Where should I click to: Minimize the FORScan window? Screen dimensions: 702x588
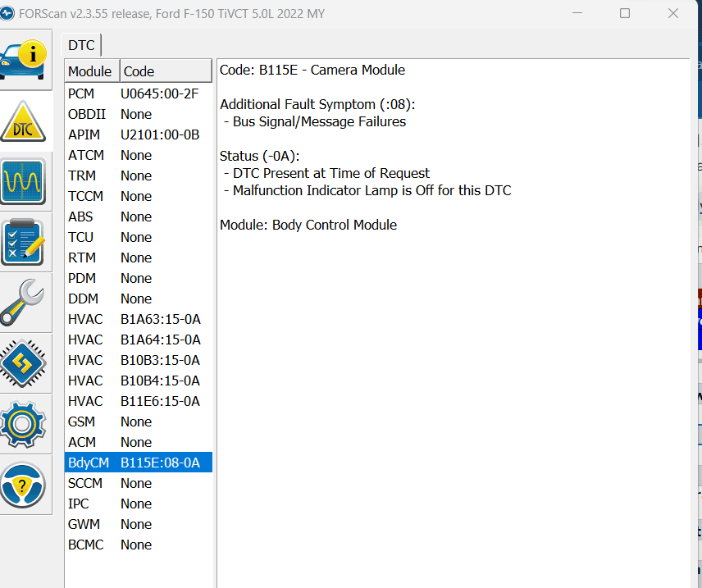pos(577,13)
